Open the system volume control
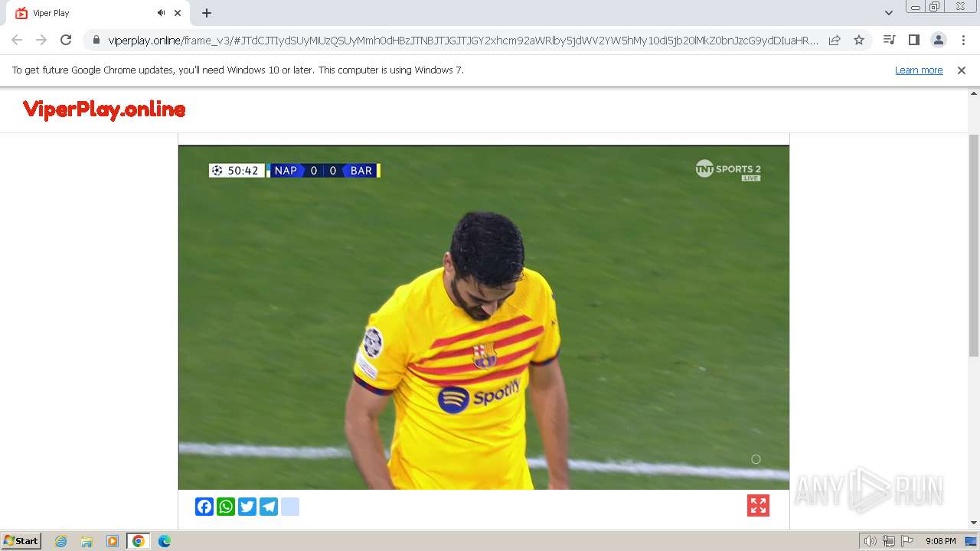980x551 pixels. (x=871, y=541)
